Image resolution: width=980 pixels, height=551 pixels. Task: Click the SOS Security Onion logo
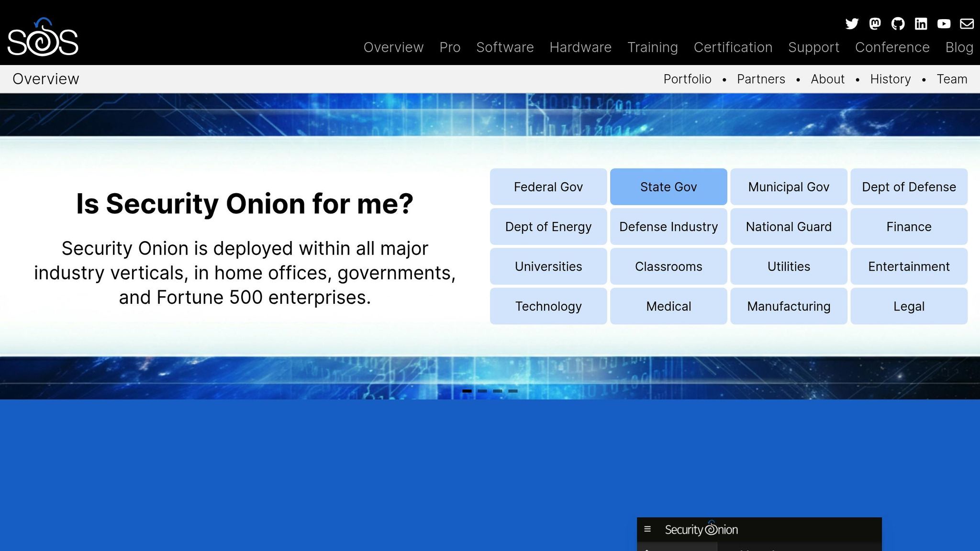(43, 37)
